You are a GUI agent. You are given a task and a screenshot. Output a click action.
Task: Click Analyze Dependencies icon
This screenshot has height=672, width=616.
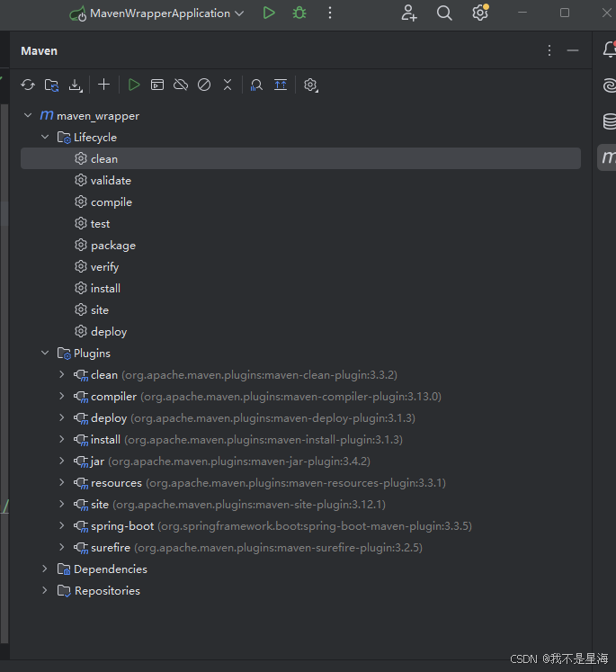tap(256, 85)
